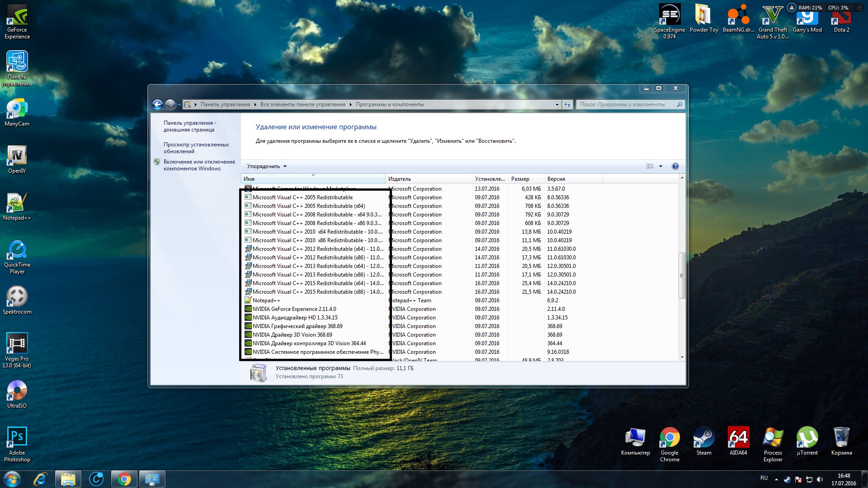Image resolution: width=868 pixels, height=488 pixels.
Task: Click the search box Поиск: Программы и компоненты
Action: coord(631,104)
